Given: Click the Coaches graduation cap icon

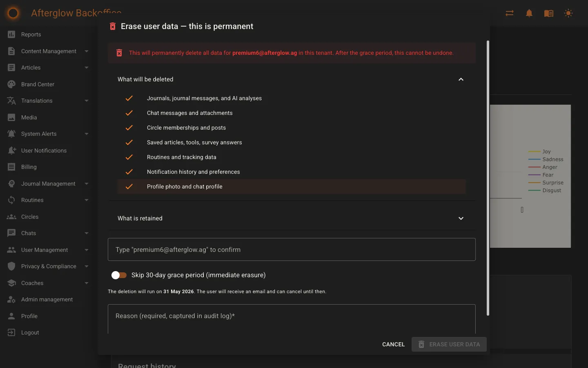Looking at the screenshot, I should [x=11, y=283].
